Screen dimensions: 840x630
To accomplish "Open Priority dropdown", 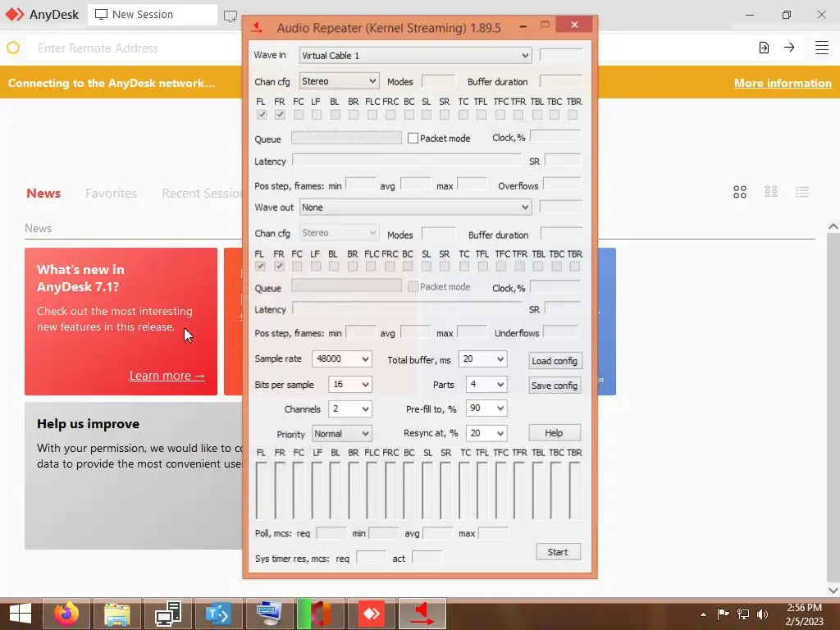I will (342, 433).
